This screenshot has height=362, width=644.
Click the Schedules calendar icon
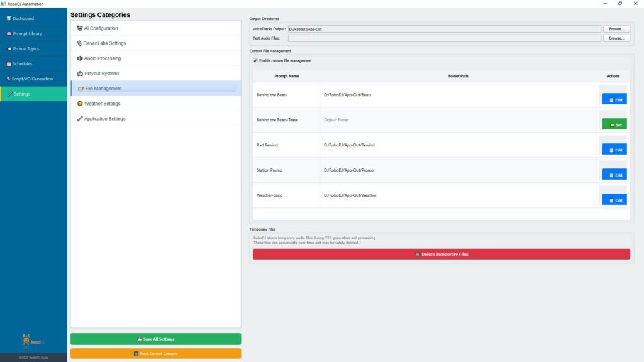tap(9, 64)
